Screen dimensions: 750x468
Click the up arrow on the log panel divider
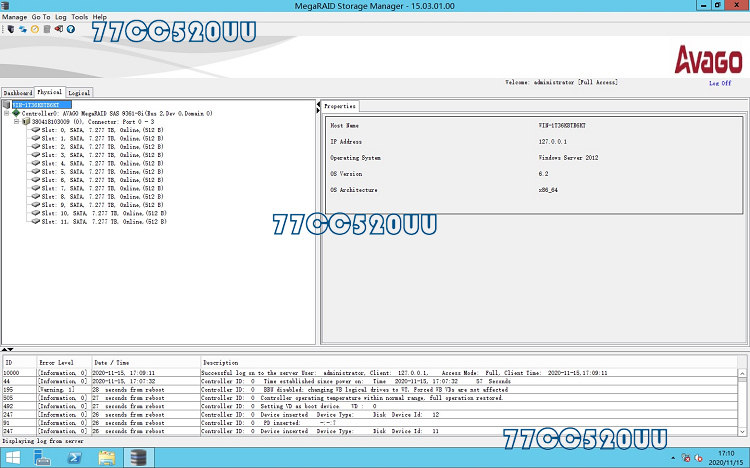[x=4, y=350]
